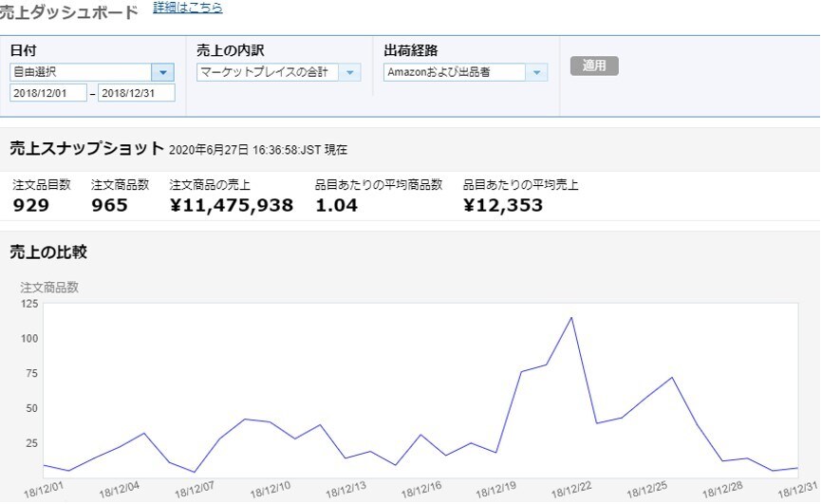Click the 18/12/07 axis label
Screen dimensions: 822x504
[x=195, y=490]
